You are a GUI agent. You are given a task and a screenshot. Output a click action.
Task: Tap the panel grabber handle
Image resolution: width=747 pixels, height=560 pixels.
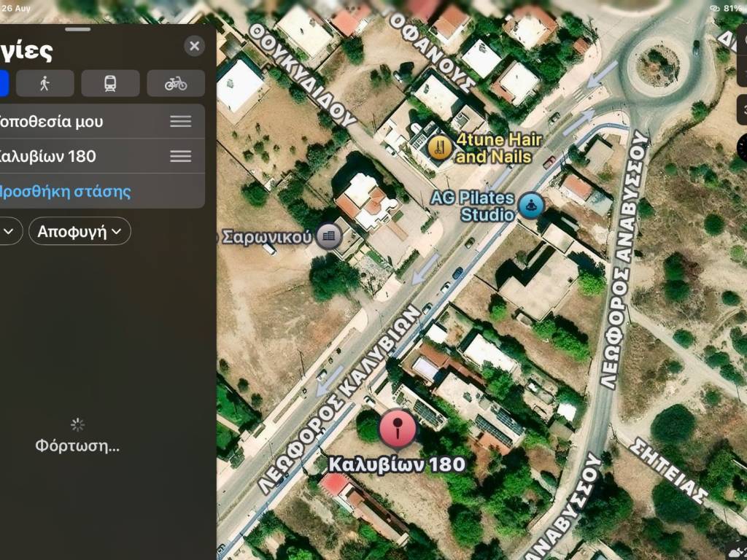[78, 29]
